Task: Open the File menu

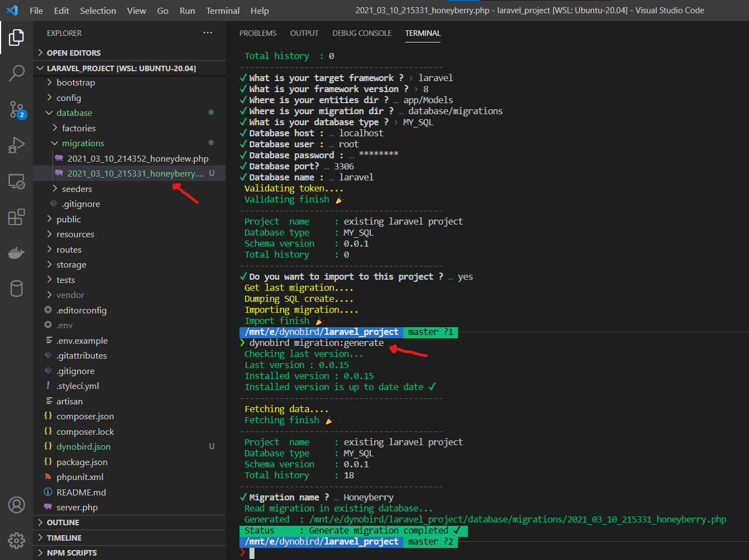Action: click(36, 10)
